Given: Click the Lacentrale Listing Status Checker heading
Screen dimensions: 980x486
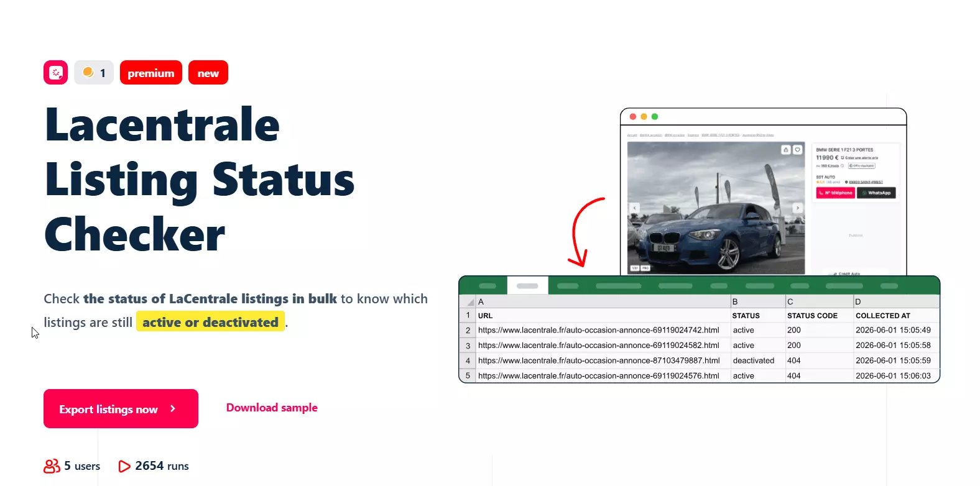Looking at the screenshot, I should (x=199, y=180).
